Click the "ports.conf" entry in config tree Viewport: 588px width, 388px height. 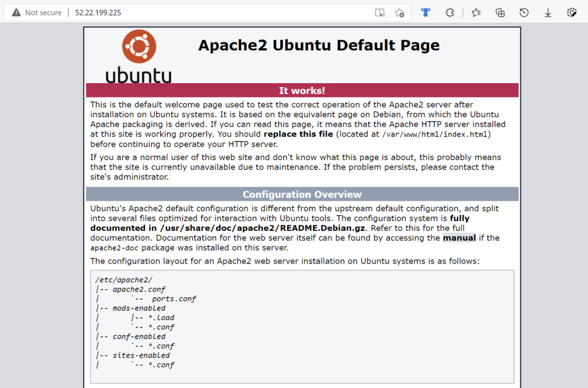pyautogui.click(x=174, y=299)
